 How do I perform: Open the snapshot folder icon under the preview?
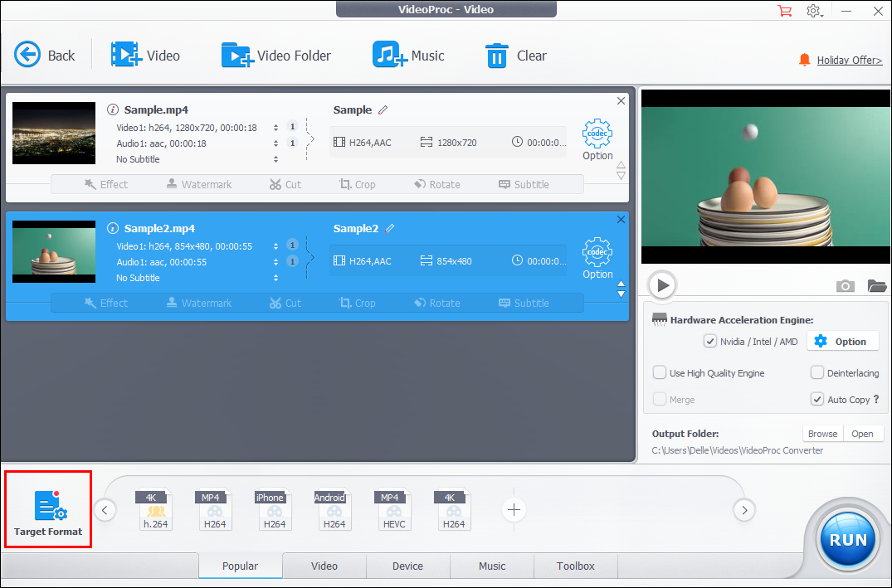pos(876,285)
